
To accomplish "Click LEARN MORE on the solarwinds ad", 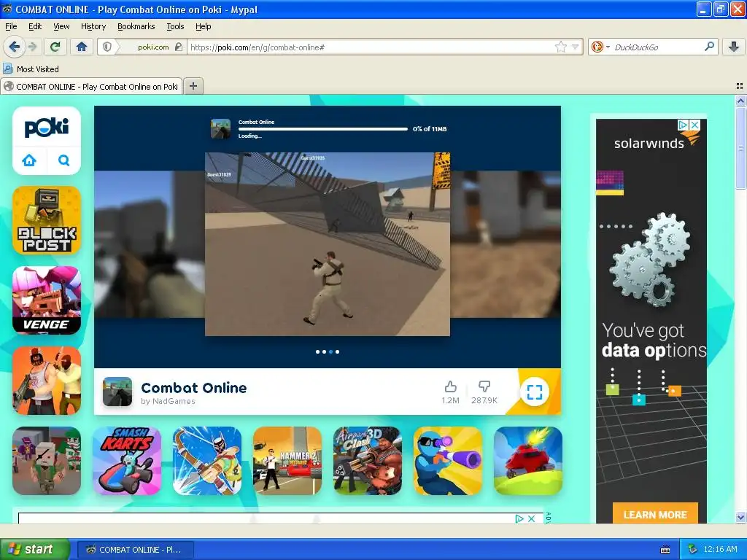I will click(655, 514).
